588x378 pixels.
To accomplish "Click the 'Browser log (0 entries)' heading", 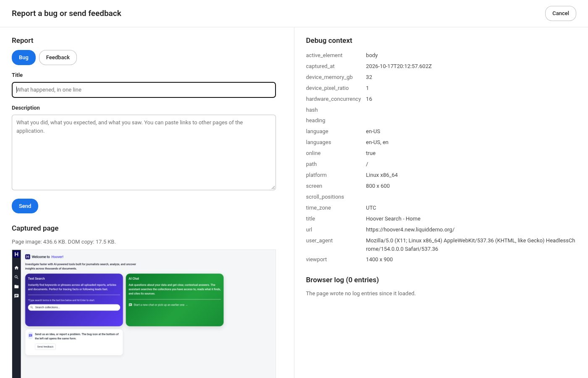I will tap(342, 280).
